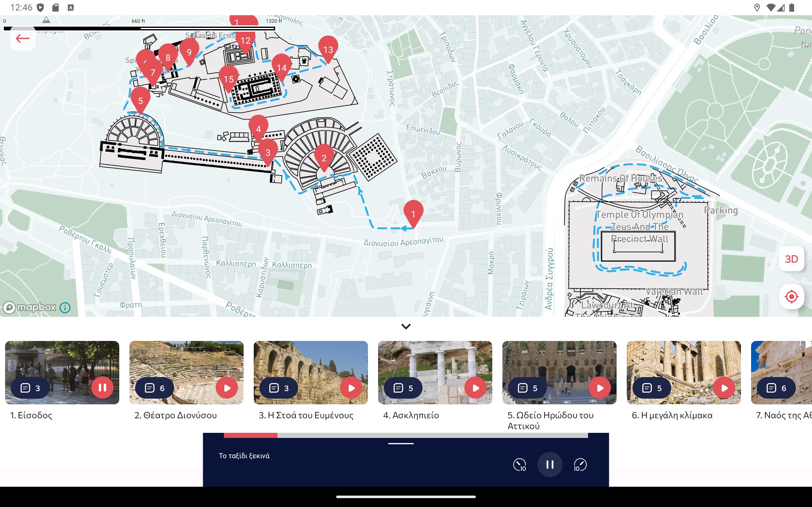Open transcript badge on Η μεγάλη κλίμακα

pyautogui.click(x=651, y=388)
